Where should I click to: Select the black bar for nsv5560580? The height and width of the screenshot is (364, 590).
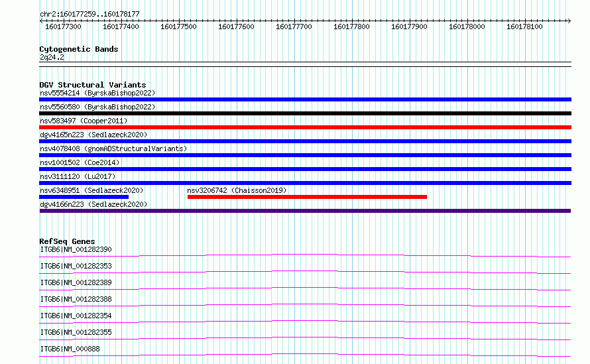305,113
